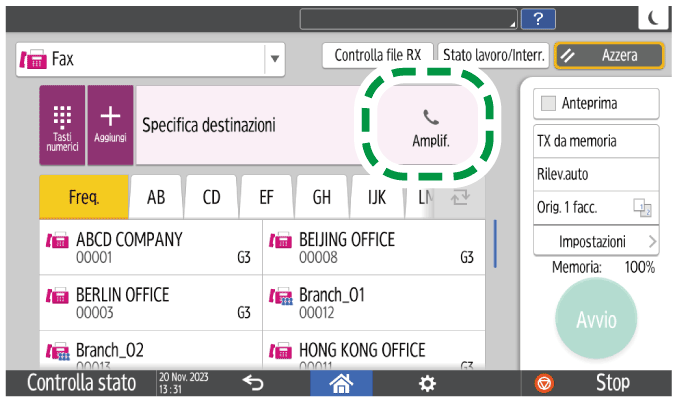The width and height of the screenshot is (675, 400).
Task: Select the Freq. destinations tab
Action: pos(83,197)
